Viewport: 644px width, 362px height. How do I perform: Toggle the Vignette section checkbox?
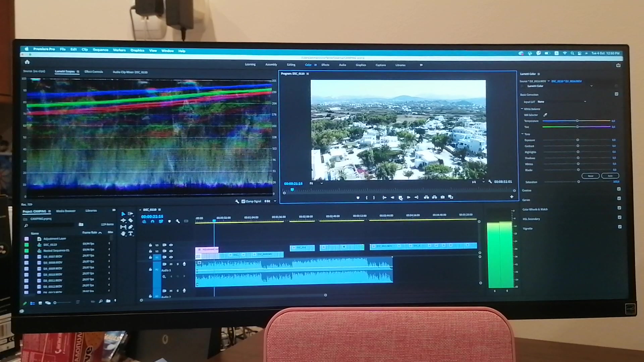pos(620,227)
